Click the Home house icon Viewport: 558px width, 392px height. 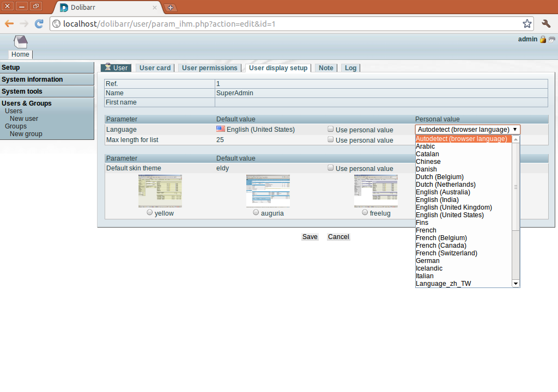coord(21,41)
